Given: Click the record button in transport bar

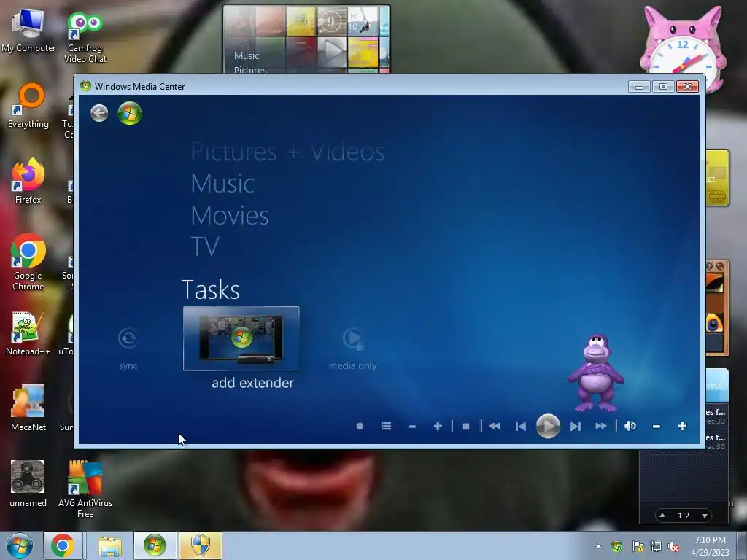Looking at the screenshot, I should click(360, 426).
